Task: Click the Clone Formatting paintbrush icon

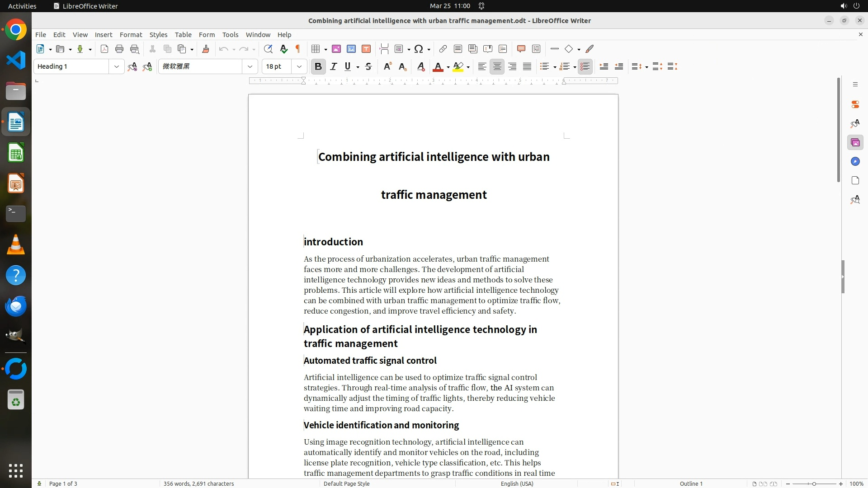Action: point(206,49)
